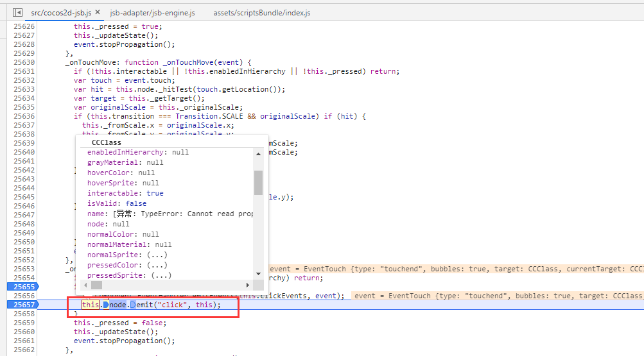The height and width of the screenshot is (356, 644).
Task: Click this._getTarget() on line 25634
Action: 166,98
